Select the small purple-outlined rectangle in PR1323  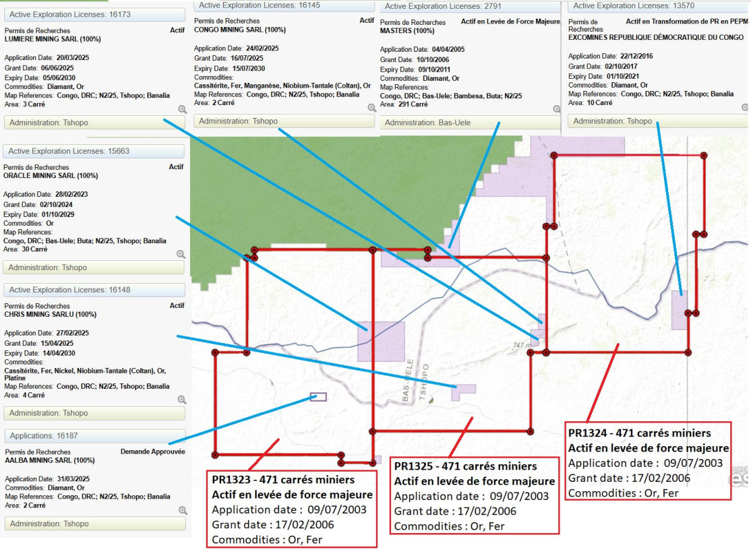coord(318,397)
